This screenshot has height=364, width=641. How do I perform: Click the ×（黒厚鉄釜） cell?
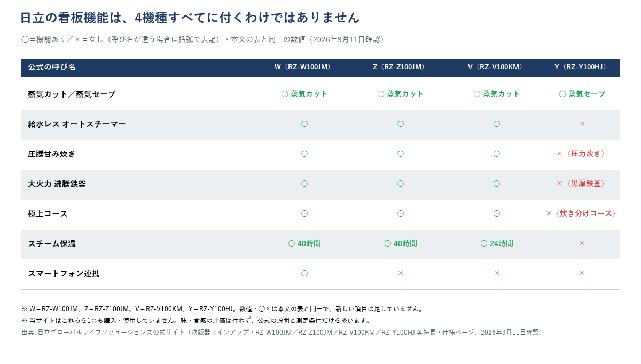click(x=582, y=184)
